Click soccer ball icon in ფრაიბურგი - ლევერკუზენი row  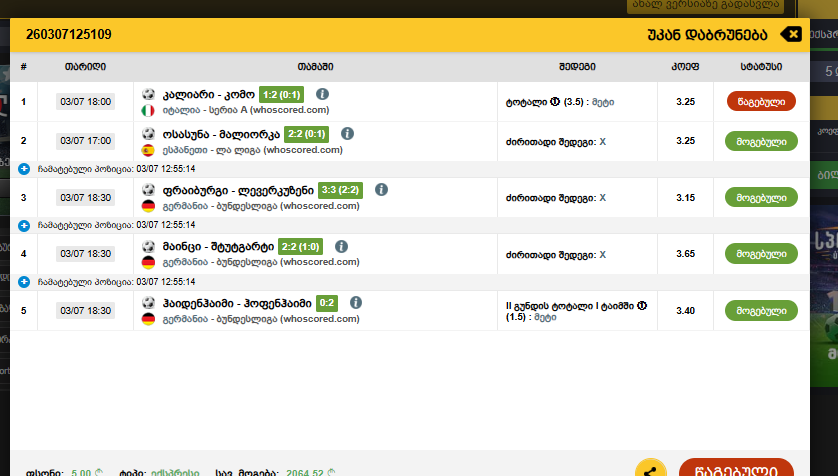click(x=148, y=190)
